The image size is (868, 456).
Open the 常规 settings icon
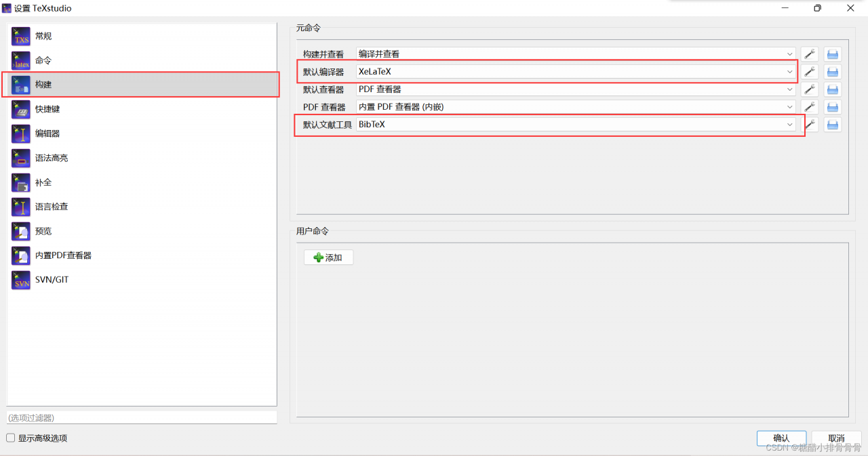[x=21, y=36]
